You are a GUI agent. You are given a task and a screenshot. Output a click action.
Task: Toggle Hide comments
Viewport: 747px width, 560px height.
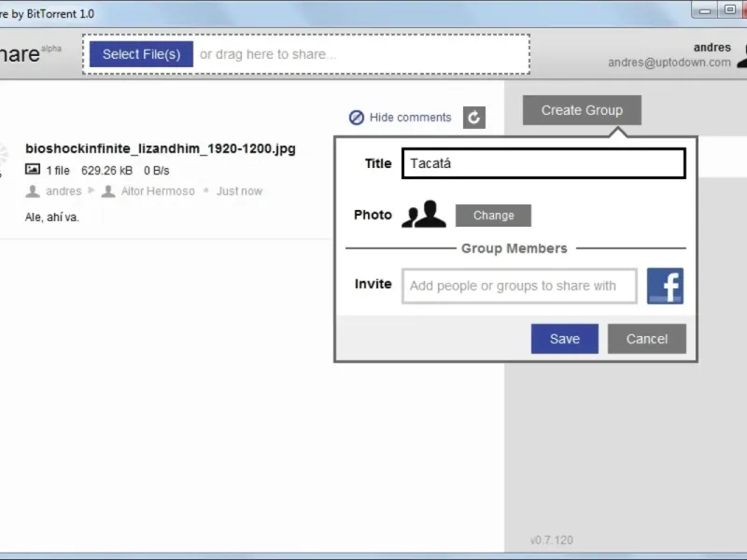click(x=400, y=118)
